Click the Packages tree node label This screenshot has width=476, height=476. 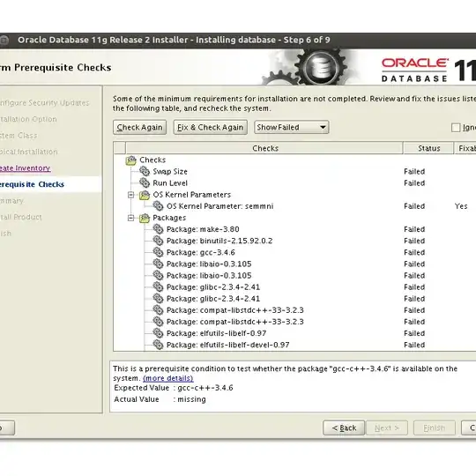point(169,218)
